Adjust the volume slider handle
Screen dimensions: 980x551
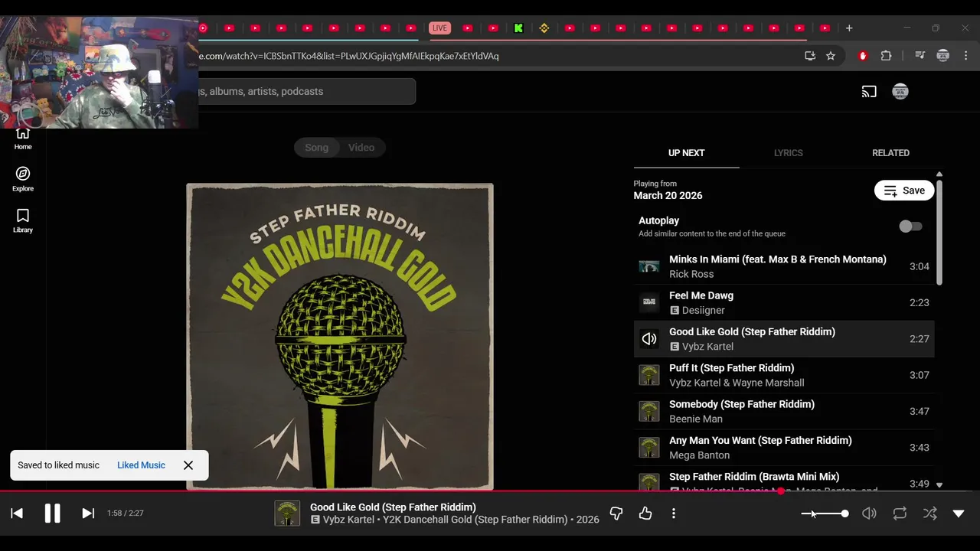pyautogui.click(x=844, y=514)
